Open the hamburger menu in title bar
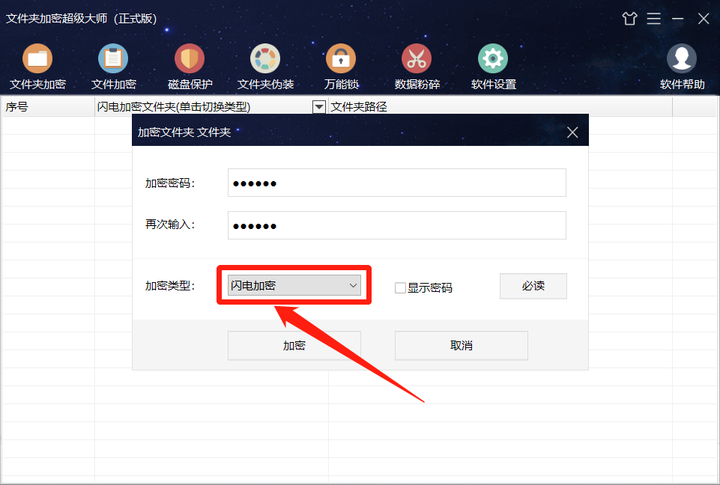Viewport: 720px width, 485px height. (654, 18)
